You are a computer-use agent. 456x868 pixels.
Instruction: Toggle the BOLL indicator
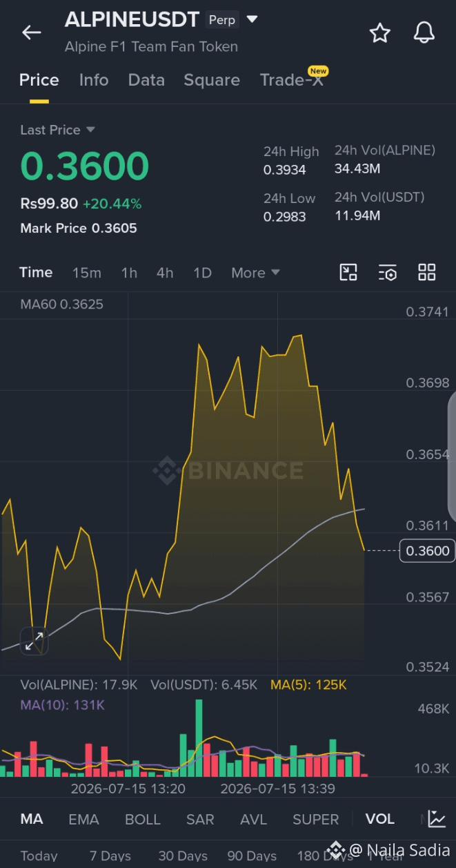click(x=143, y=820)
